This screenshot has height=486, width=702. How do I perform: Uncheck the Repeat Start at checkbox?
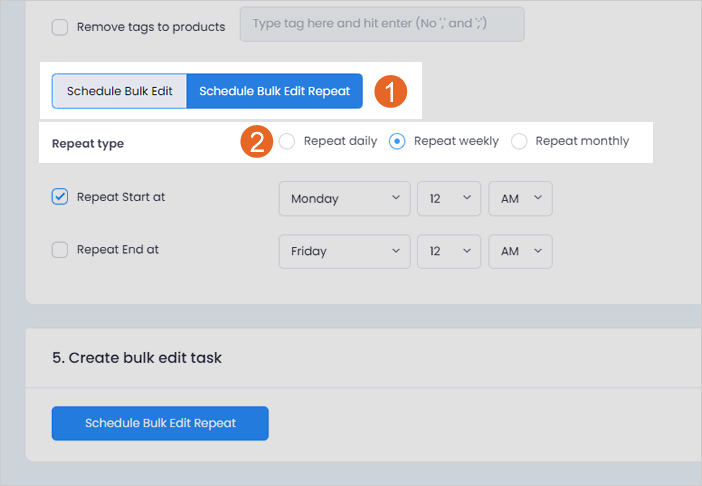tap(60, 197)
